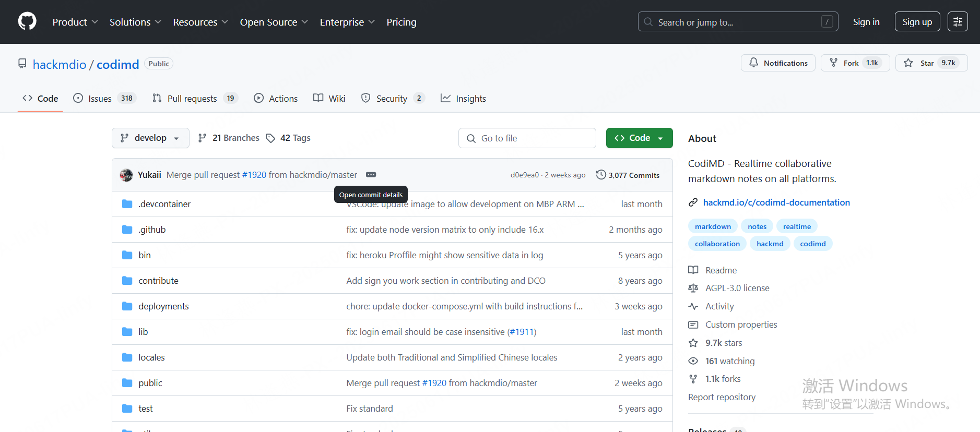
Task: Open the #1911 pull request link
Action: pyautogui.click(x=522, y=332)
